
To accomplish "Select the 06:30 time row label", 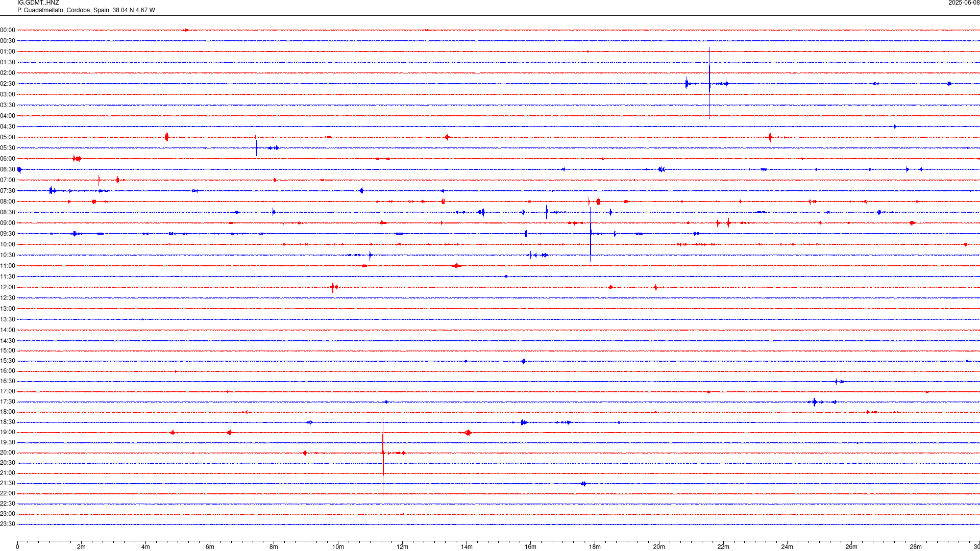I will 8,169.
